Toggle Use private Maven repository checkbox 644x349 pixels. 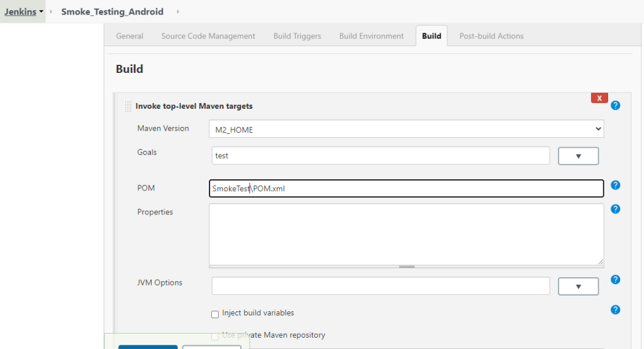215,336
